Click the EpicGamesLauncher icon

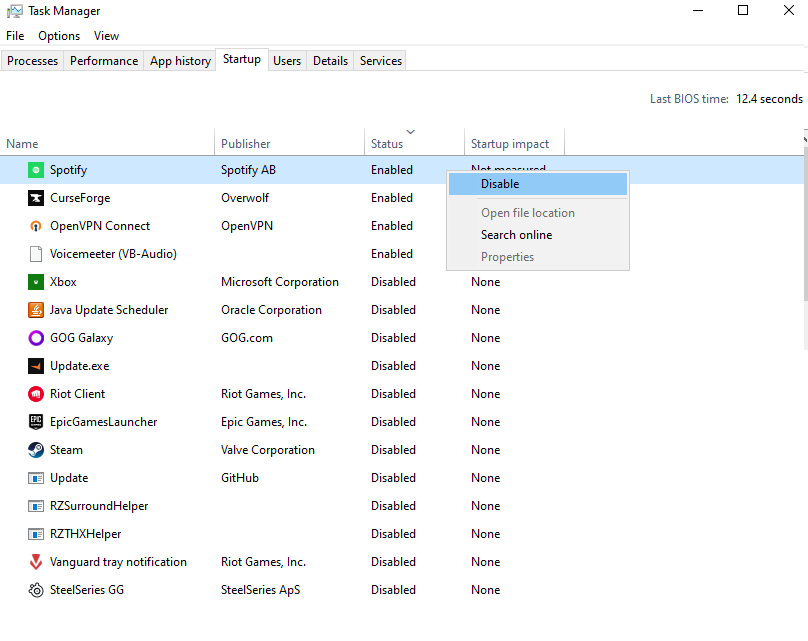click(36, 422)
